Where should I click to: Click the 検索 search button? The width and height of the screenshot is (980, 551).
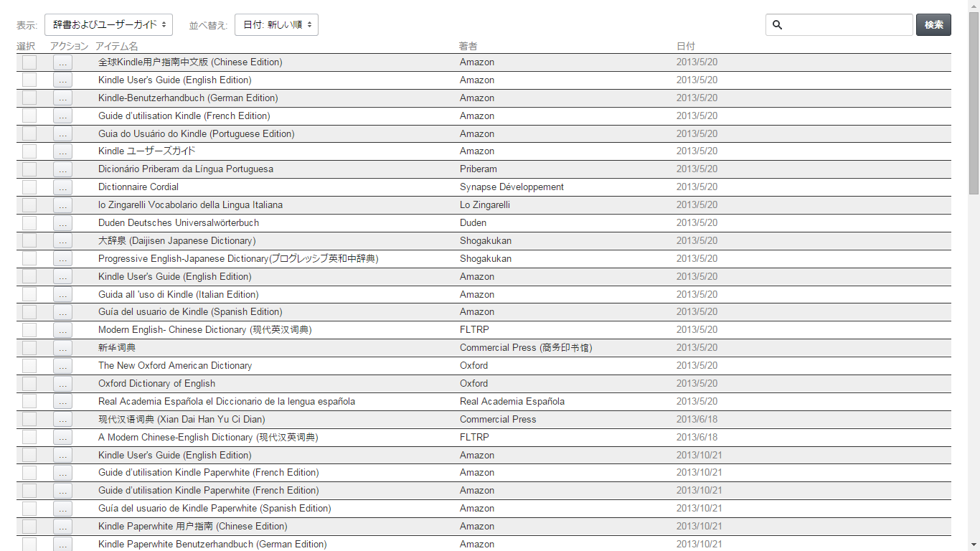pos(933,24)
